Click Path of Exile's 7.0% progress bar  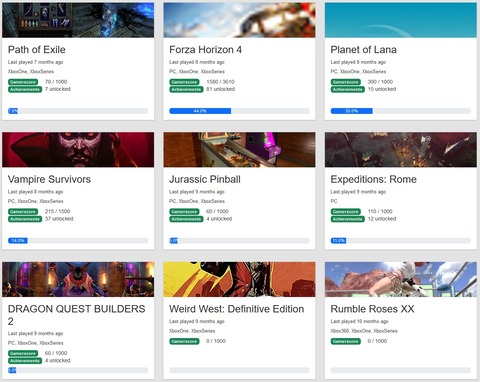(x=78, y=111)
